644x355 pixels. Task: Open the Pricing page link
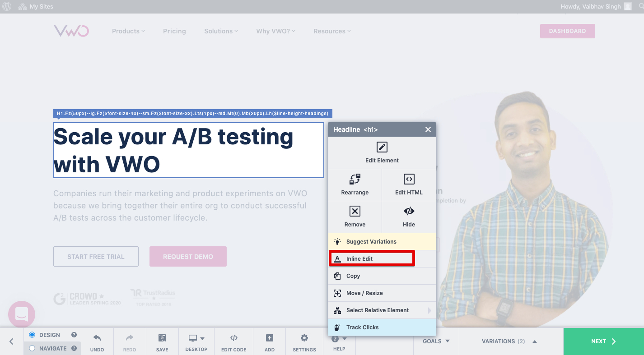pos(174,31)
